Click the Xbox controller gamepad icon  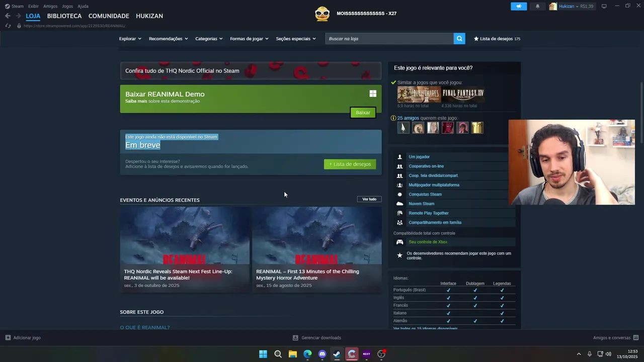coord(399,242)
